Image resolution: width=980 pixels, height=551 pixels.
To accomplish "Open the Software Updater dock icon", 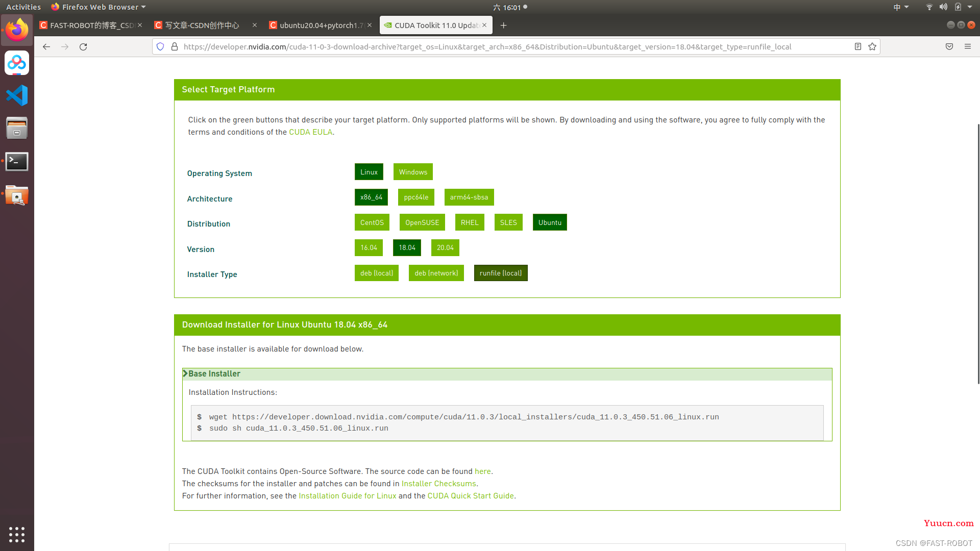I will tap(17, 195).
